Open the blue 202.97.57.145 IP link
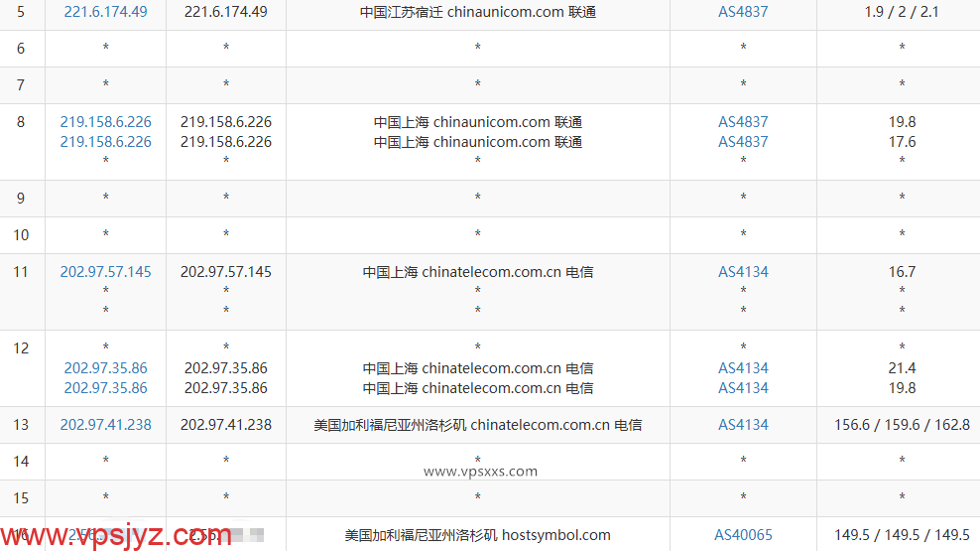Image resolution: width=980 pixels, height=551 pixels. pyautogui.click(x=105, y=272)
